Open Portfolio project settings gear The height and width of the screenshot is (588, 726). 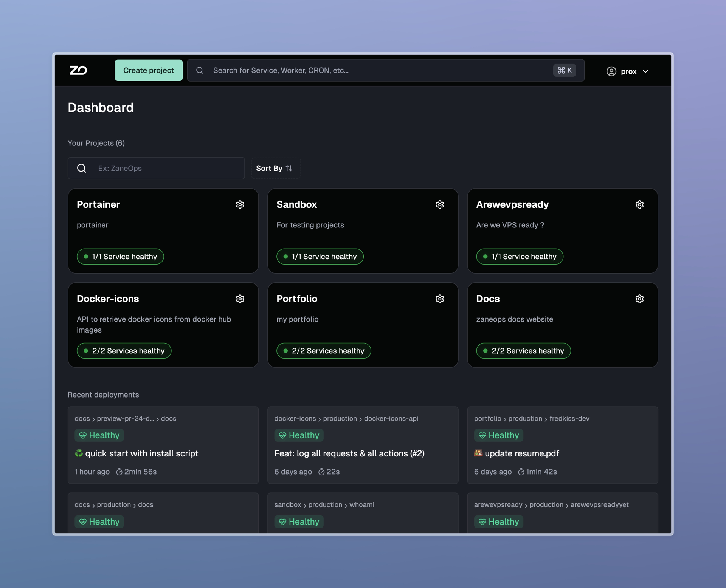click(x=440, y=299)
